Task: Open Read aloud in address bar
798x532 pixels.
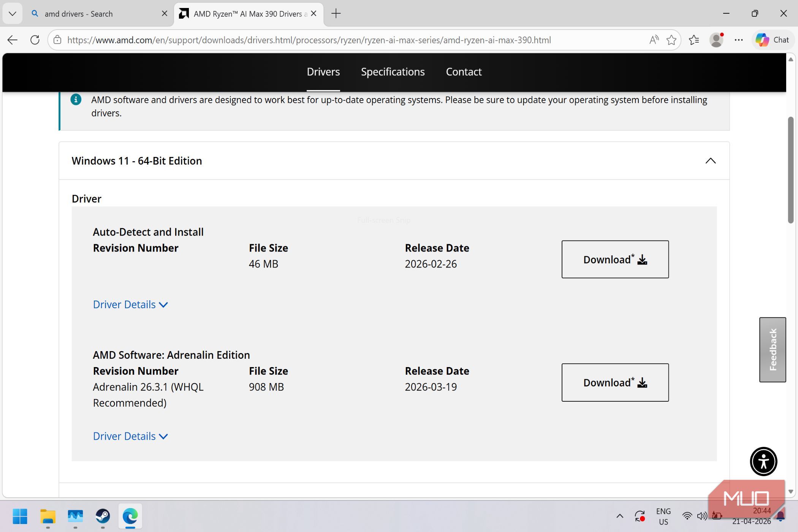Action: tap(654, 40)
